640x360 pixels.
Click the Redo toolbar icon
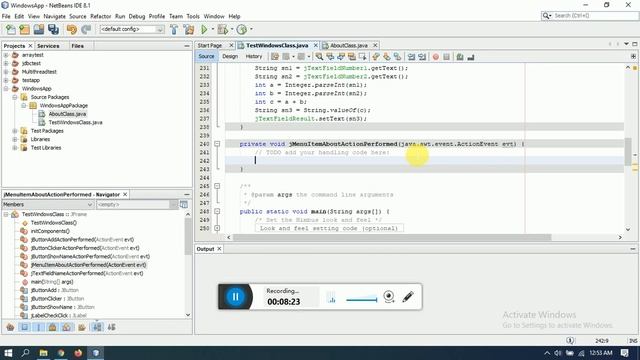click(x=86, y=29)
